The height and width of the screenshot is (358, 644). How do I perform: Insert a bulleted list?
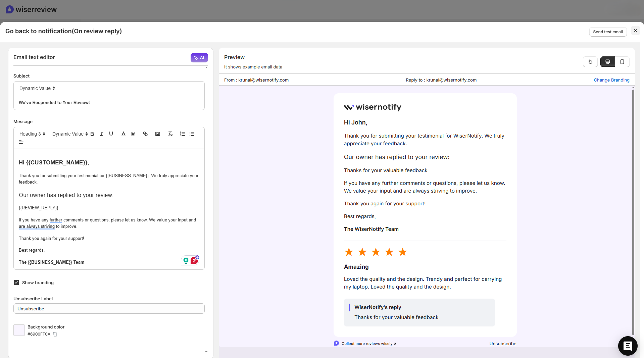(192, 134)
